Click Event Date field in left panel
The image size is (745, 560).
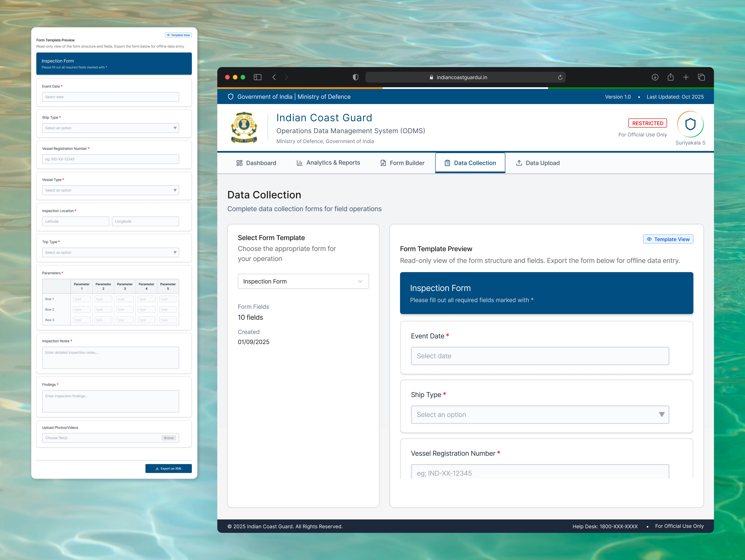(110, 97)
